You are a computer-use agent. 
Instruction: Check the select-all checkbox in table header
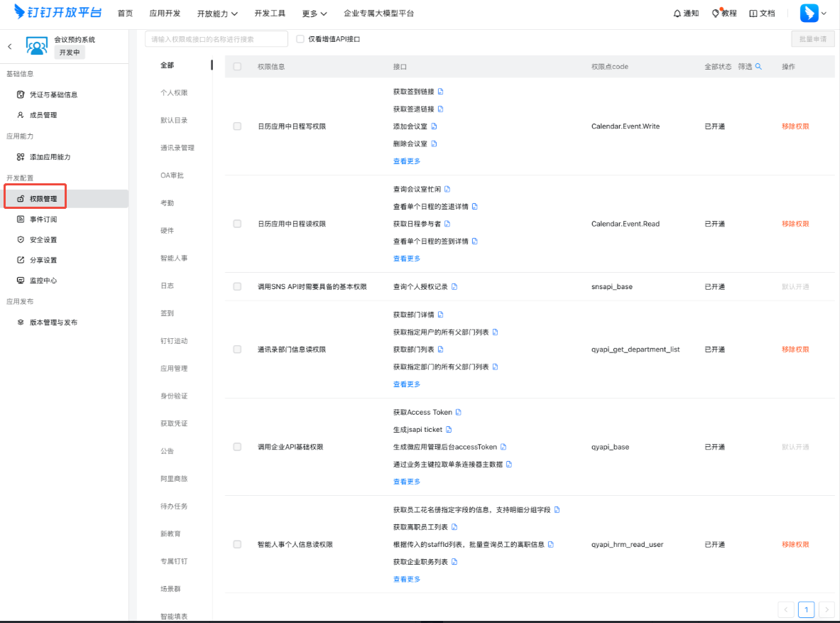pos(237,67)
